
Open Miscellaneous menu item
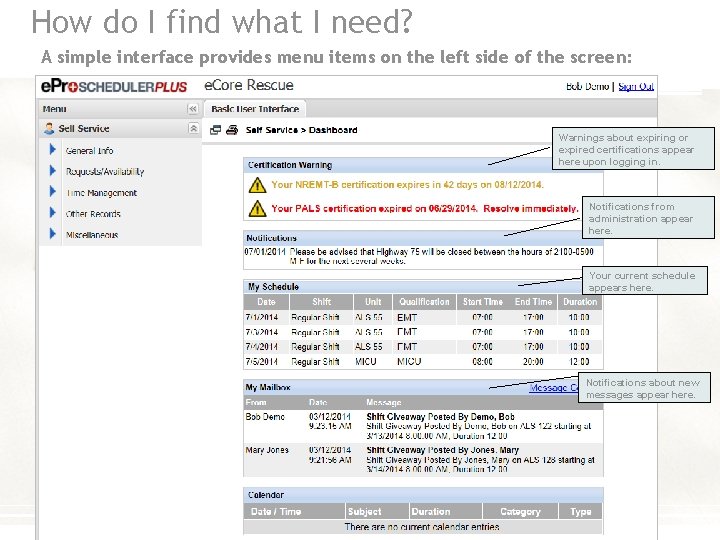(92, 235)
